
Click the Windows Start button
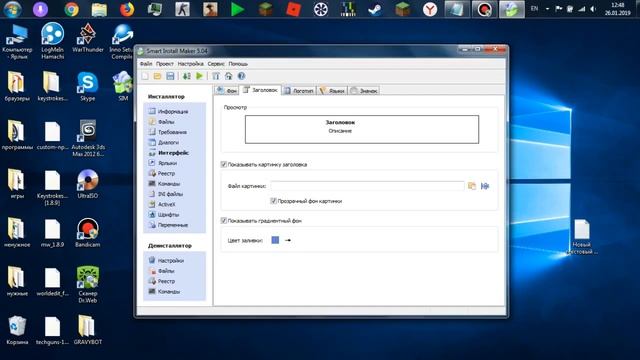[13, 9]
